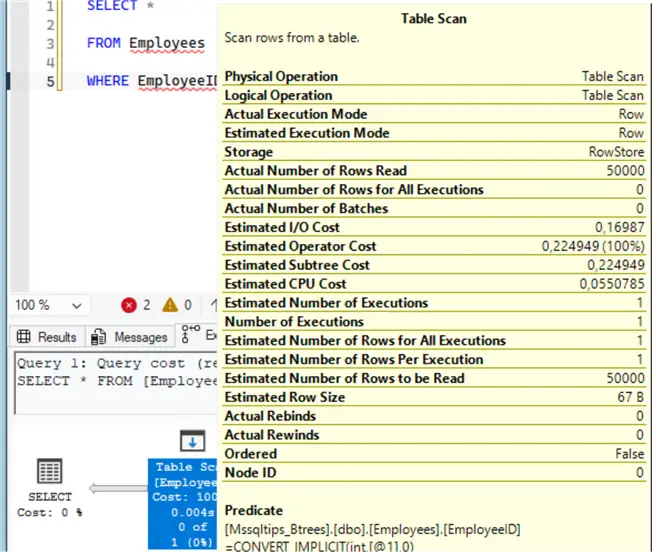
Task: Click the WHERE keyword on line 5
Action: 108,81
